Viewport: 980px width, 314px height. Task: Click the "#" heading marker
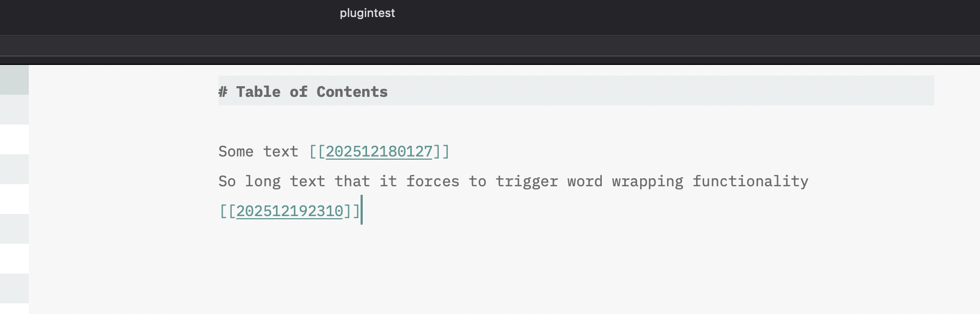[223, 92]
